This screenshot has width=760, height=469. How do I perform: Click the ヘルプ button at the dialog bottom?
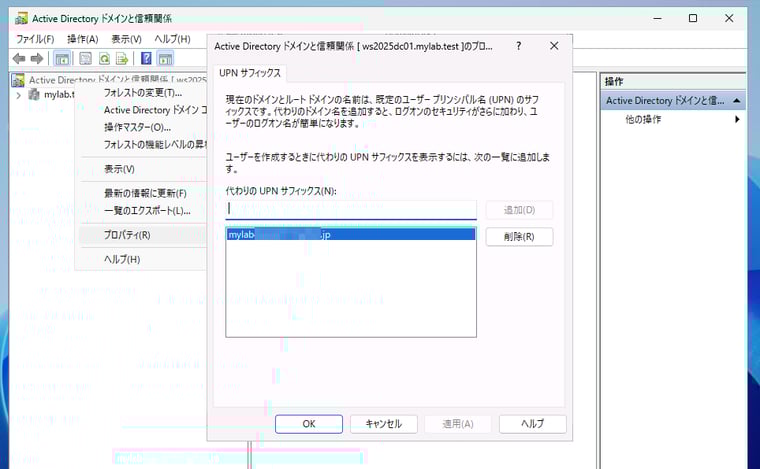pyautogui.click(x=533, y=424)
